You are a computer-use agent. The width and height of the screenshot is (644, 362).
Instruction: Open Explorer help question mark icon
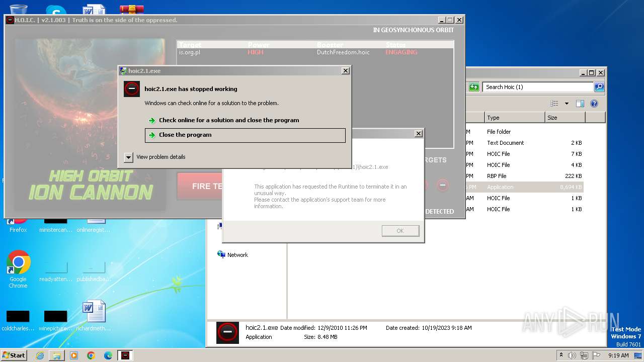coord(594,104)
